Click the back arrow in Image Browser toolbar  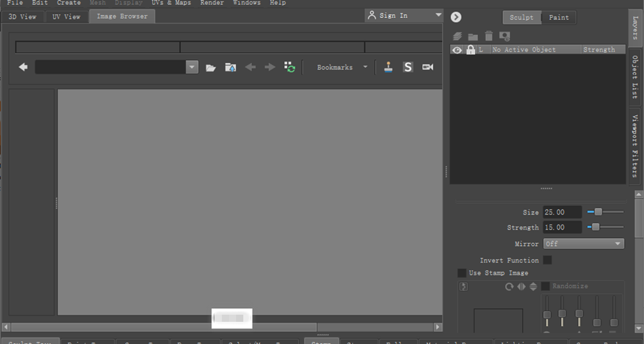coord(24,67)
